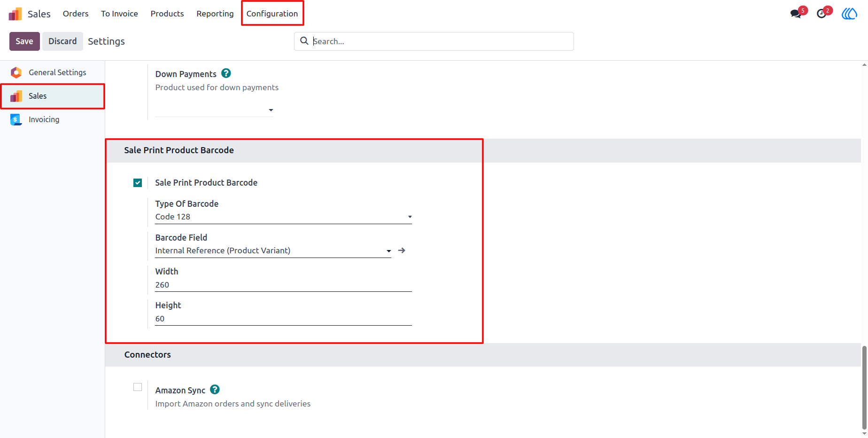This screenshot has width=868, height=438.
Task: Click the settings page vertical scrollbar
Action: 864,388
